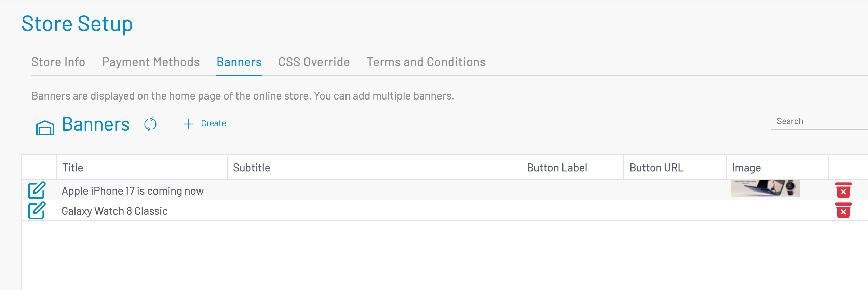Open the Store Info tab

click(x=58, y=62)
